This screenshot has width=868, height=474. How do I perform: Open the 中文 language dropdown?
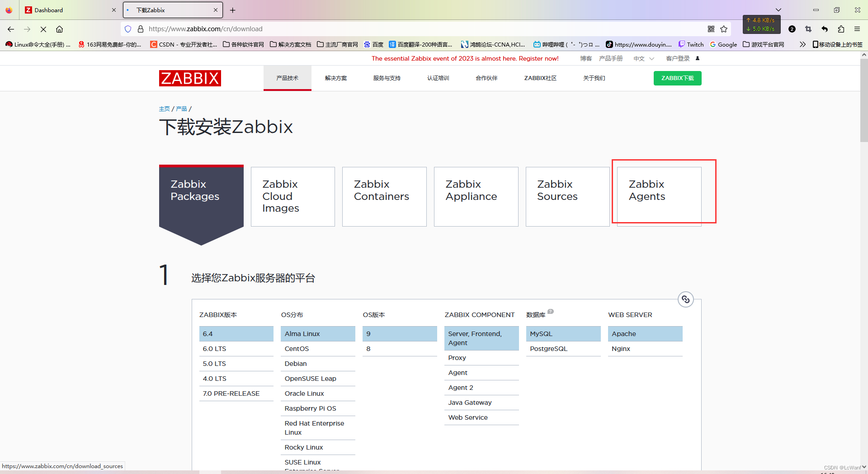click(x=644, y=58)
